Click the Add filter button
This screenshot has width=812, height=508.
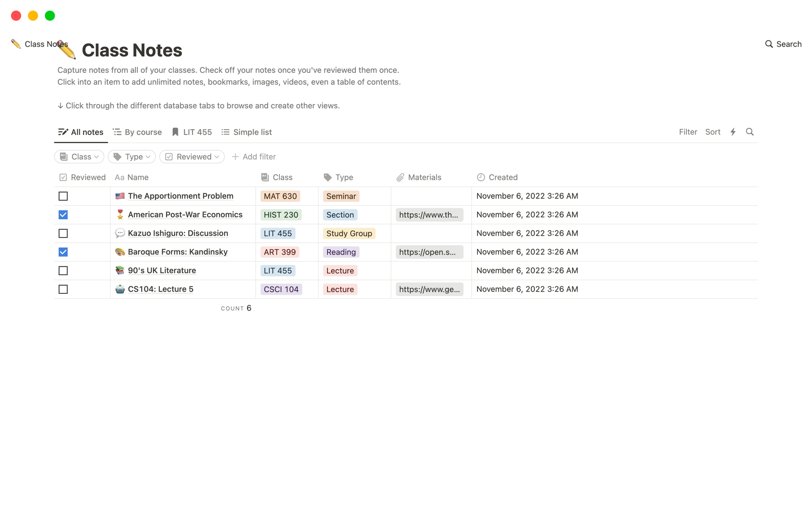pos(254,157)
